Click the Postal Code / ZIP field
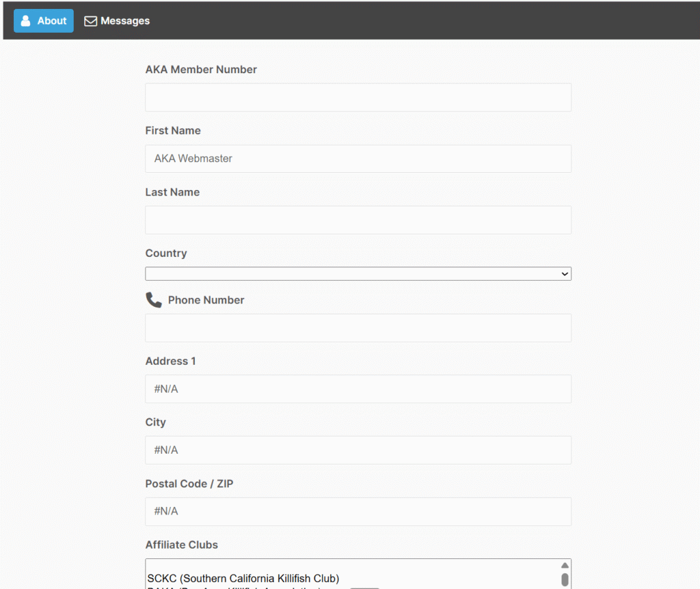Screen dimensions: 700x589 pos(358,512)
